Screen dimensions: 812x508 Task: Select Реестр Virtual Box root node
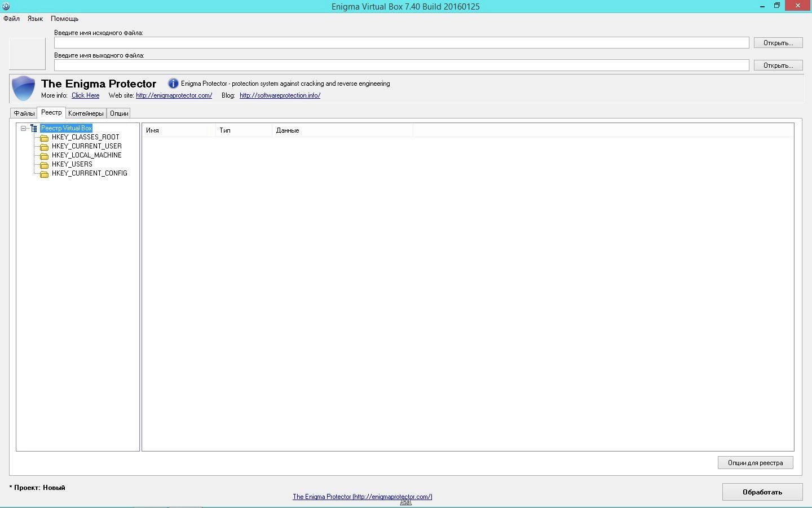pyautogui.click(x=66, y=128)
